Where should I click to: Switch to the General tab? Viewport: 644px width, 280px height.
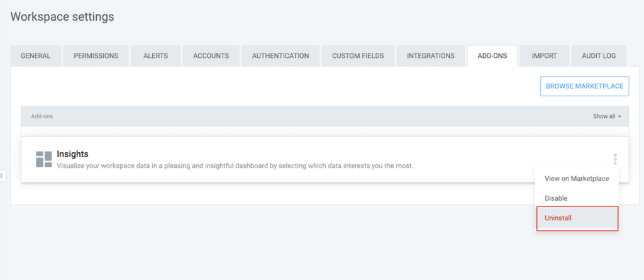(36, 56)
